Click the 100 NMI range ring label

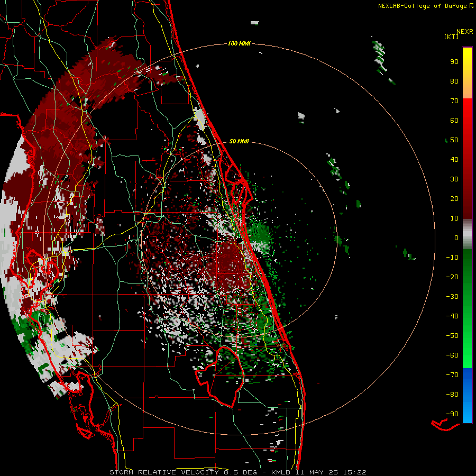point(239,43)
